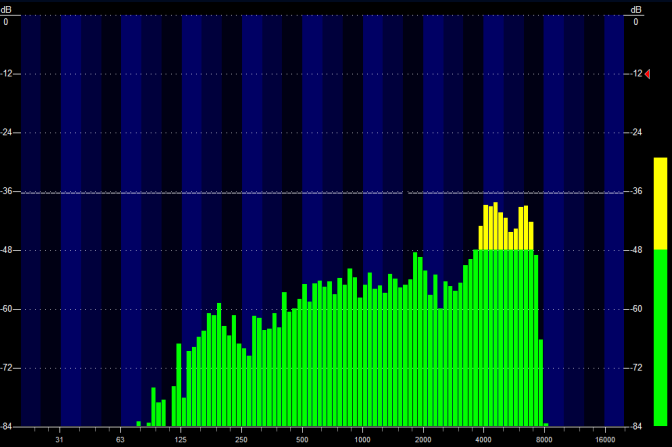Click the -84 label on the left dB scale
The height and width of the screenshot is (447, 672).
pos(5,426)
